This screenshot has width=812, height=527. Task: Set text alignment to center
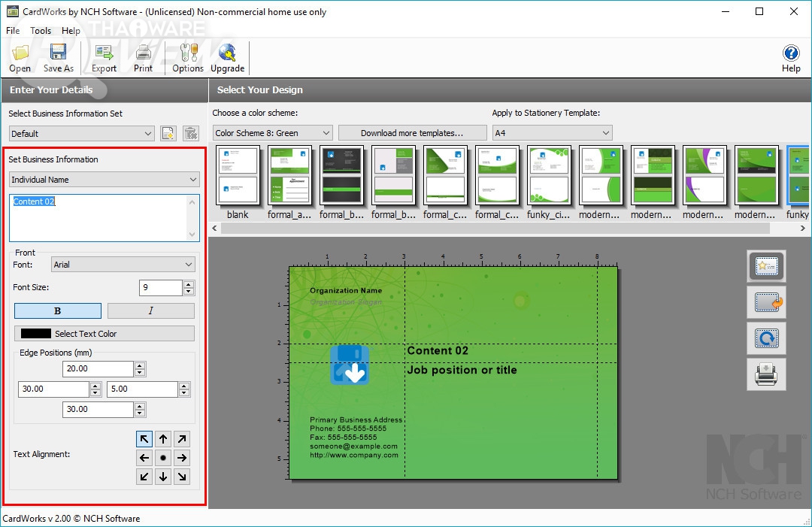[x=163, y=458]
